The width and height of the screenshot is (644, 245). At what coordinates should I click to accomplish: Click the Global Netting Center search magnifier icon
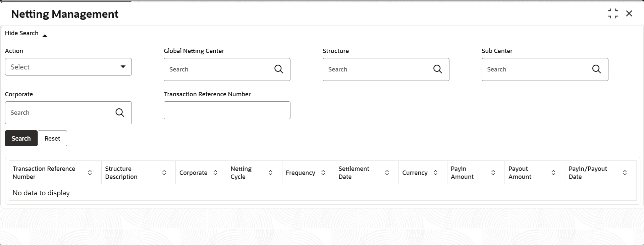279,69
